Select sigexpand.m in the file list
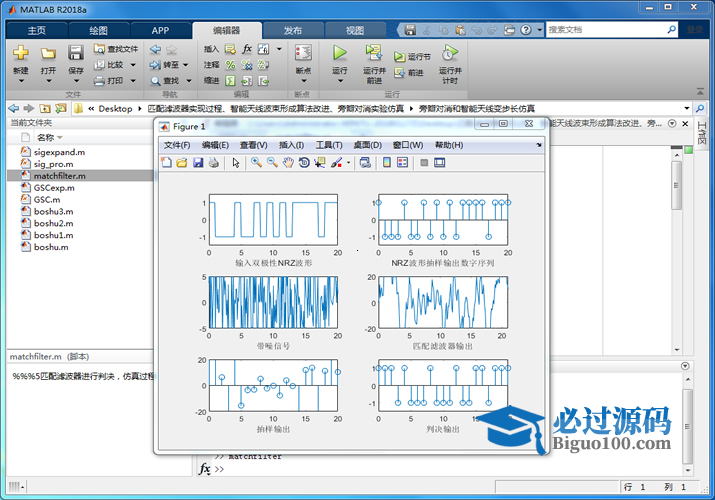Image resolution: width=715 pixels, height=500 pixels. pos(80,152)
